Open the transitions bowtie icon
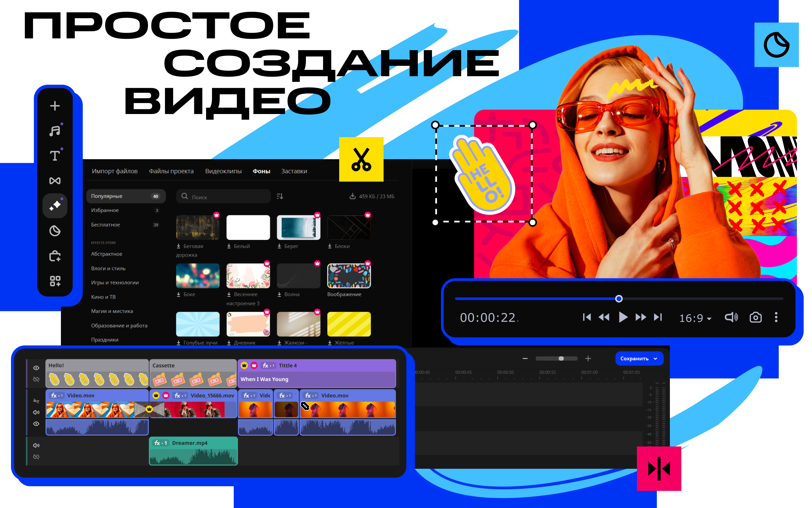812x508 pixels. 55,181
